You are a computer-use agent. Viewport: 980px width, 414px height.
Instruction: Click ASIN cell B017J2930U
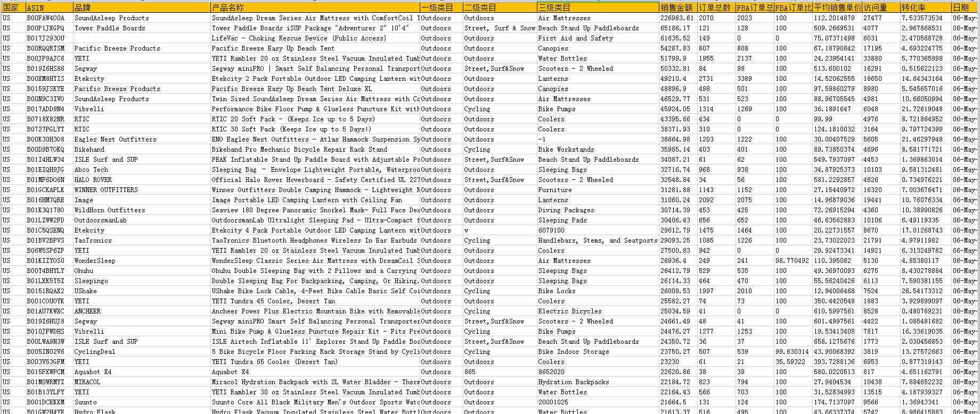(50, 38)
